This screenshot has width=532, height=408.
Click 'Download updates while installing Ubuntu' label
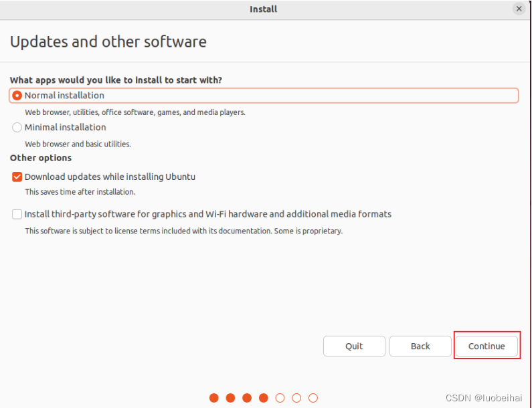click(110, 177)
